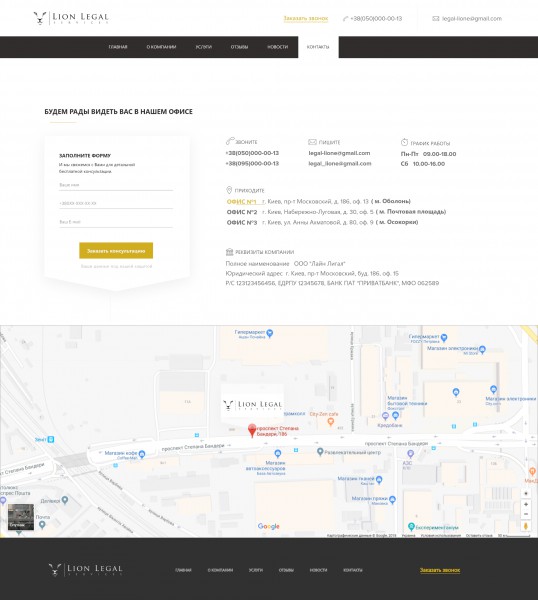Click the Ваш E-mail input field
Viewport: 538px width, 600px height.
(116, 222)
